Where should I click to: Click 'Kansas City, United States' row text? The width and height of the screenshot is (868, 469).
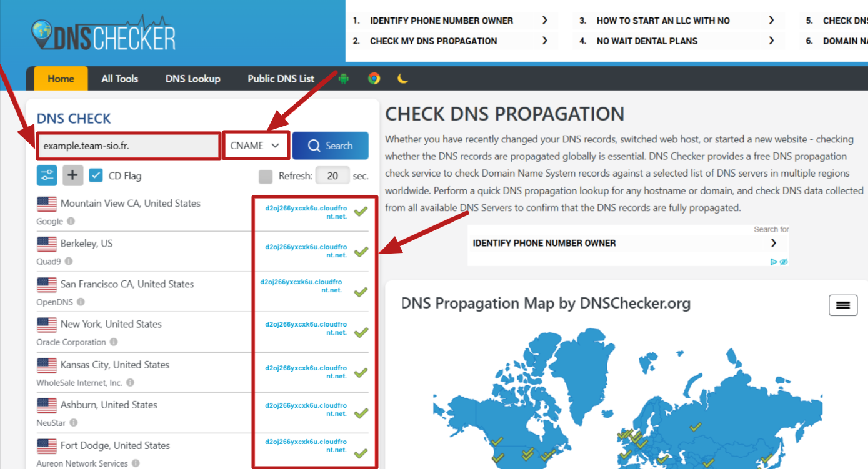pos(115,365)
